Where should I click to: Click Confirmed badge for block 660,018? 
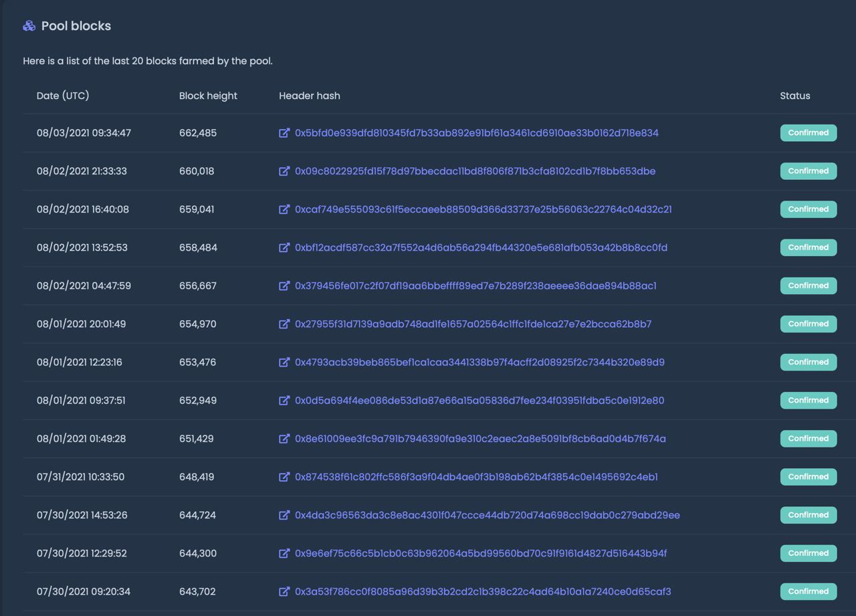point(809,171)
